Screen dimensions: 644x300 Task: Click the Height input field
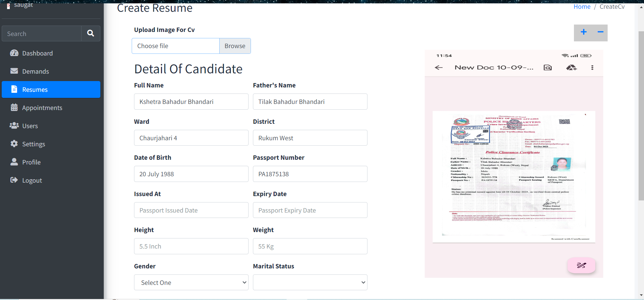191,247
